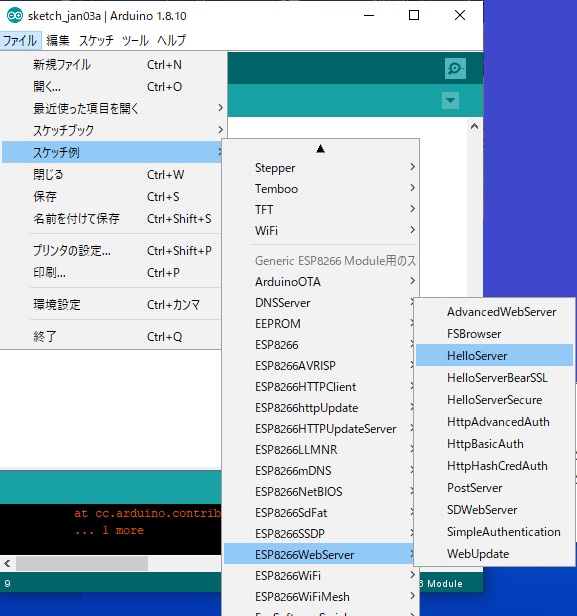Expand the スケッチ例 submenu
Screen dimensions: 577x616
pyautogui.click(x=113, y=152)
